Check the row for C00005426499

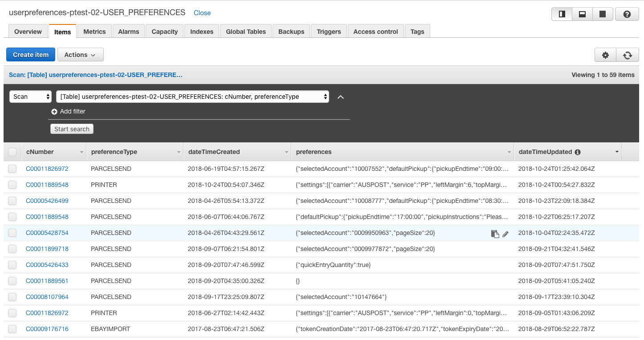click(12, 201)
